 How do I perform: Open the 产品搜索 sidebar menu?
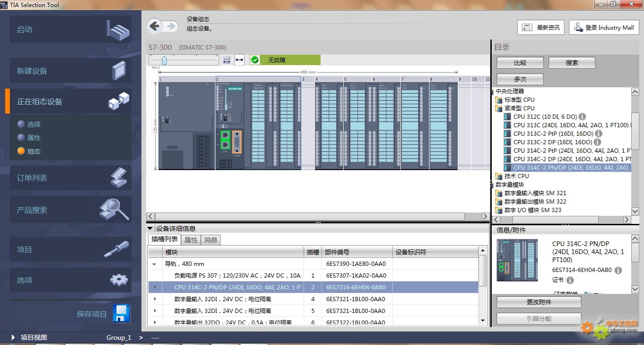coord(71,210)
